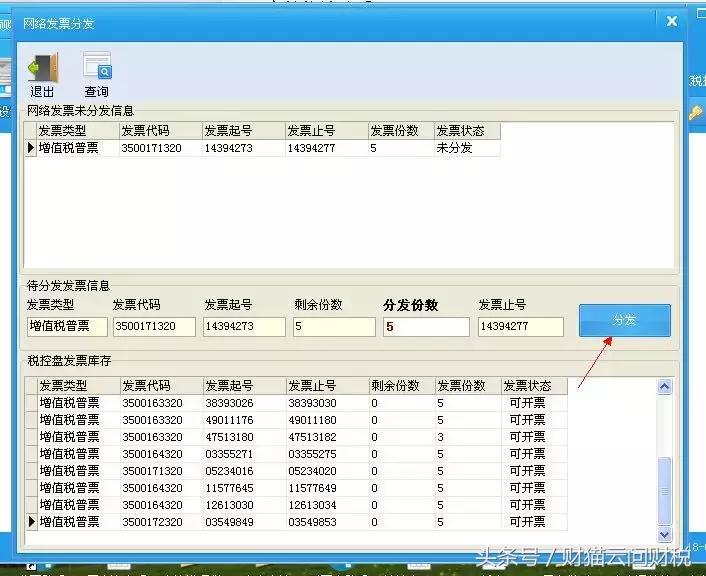Click code 3500172320 in inventory table
Viewport: 706px width, 576px height.
click(x=162, y=522)
